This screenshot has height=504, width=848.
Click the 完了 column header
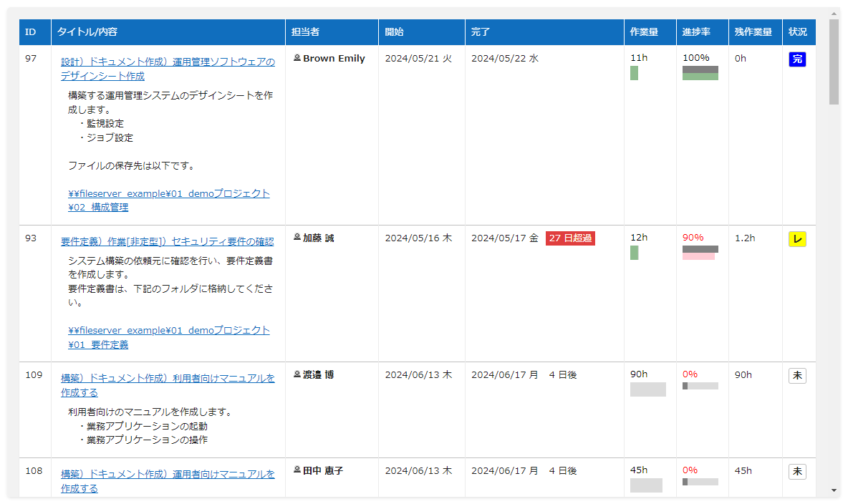[544, 32]
